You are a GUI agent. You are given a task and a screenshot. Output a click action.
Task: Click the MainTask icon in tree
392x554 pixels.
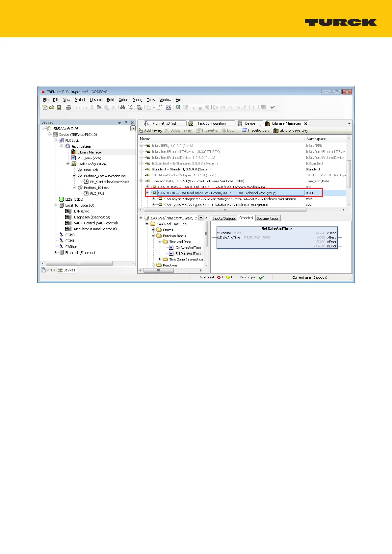point(80,170)
